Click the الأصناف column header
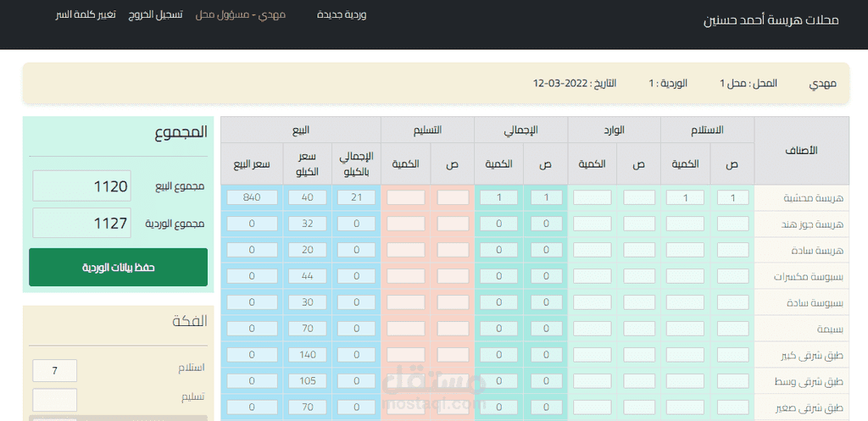 pyautogui.click(x=802, y=151)
